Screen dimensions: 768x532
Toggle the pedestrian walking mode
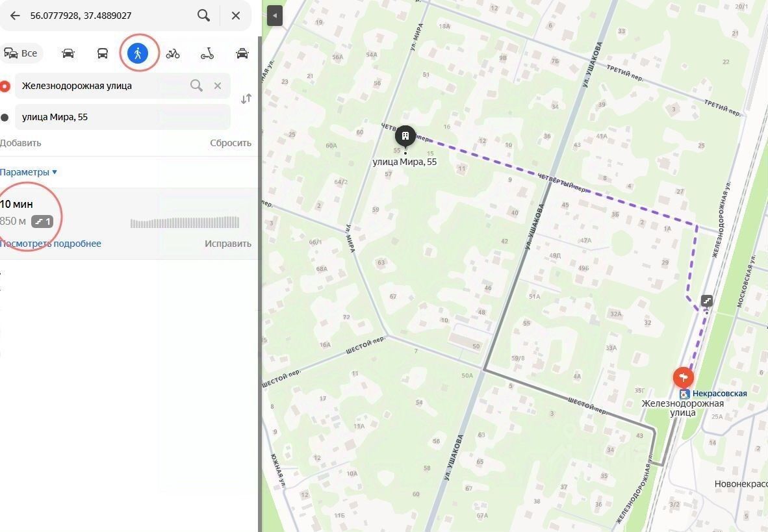point(138,53)
